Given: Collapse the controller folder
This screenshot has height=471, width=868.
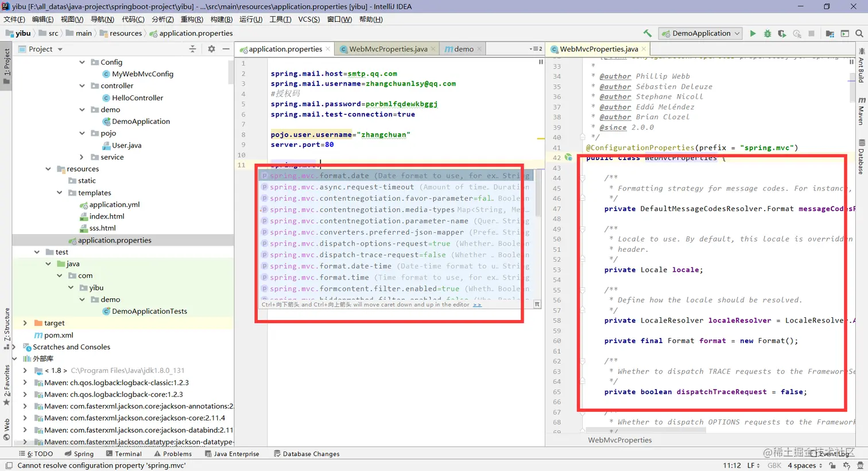Looking at the screenshot, I should click(x=82, y=85).
